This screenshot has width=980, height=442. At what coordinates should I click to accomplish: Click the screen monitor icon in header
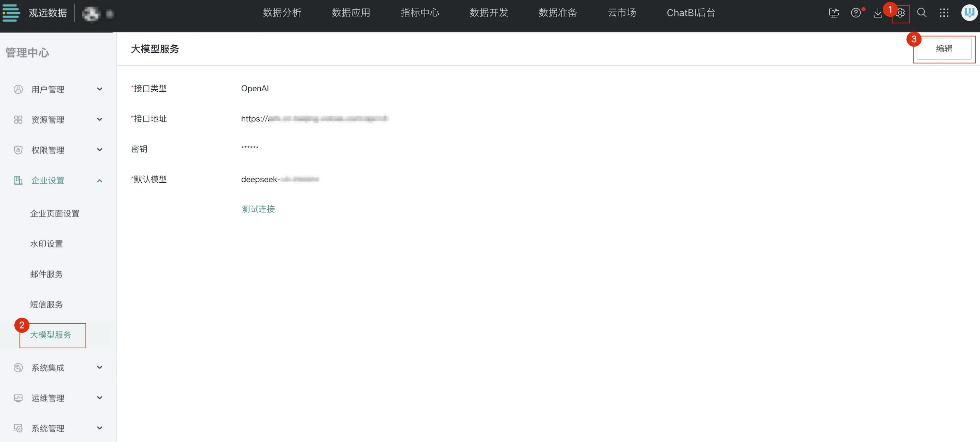(834, 13)
